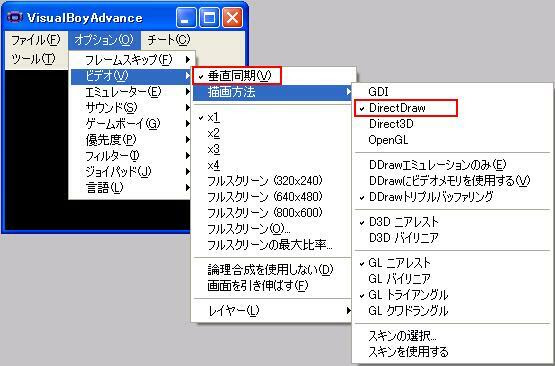Minimize the VisualBoyAdvance window

[186, 18]
